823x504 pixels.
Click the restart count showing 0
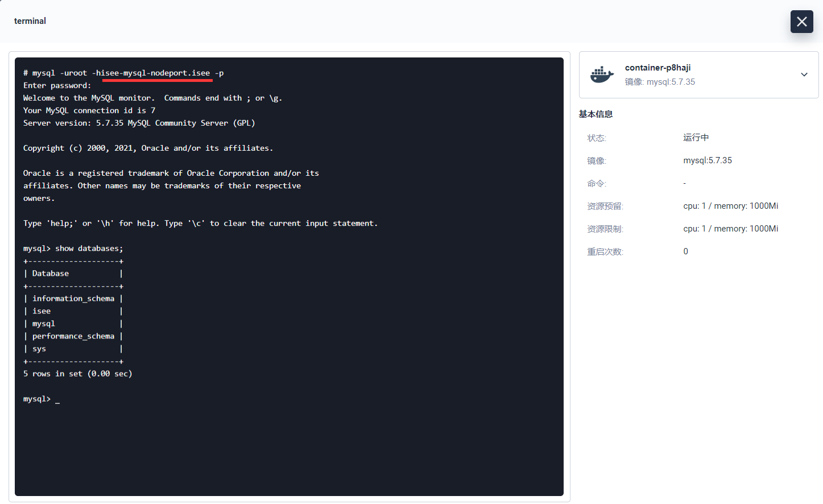685,251
